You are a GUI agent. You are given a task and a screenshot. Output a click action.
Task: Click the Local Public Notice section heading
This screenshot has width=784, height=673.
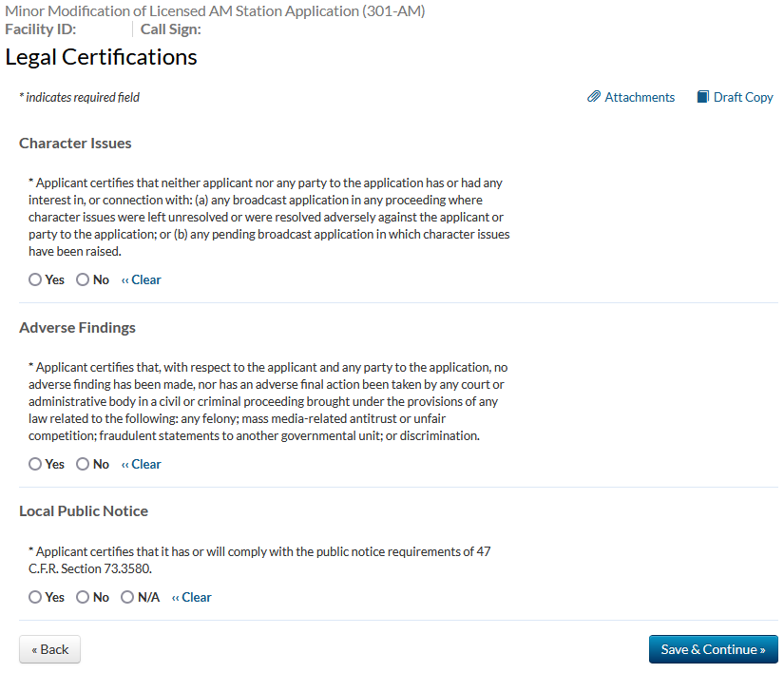(x=84, y=511)
